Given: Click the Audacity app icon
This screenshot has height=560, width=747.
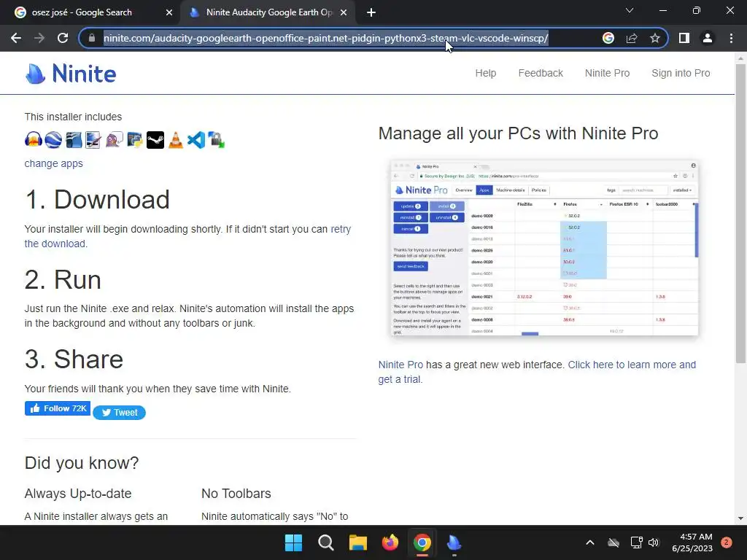Looking at the screenshot, I should coord(34,140).
